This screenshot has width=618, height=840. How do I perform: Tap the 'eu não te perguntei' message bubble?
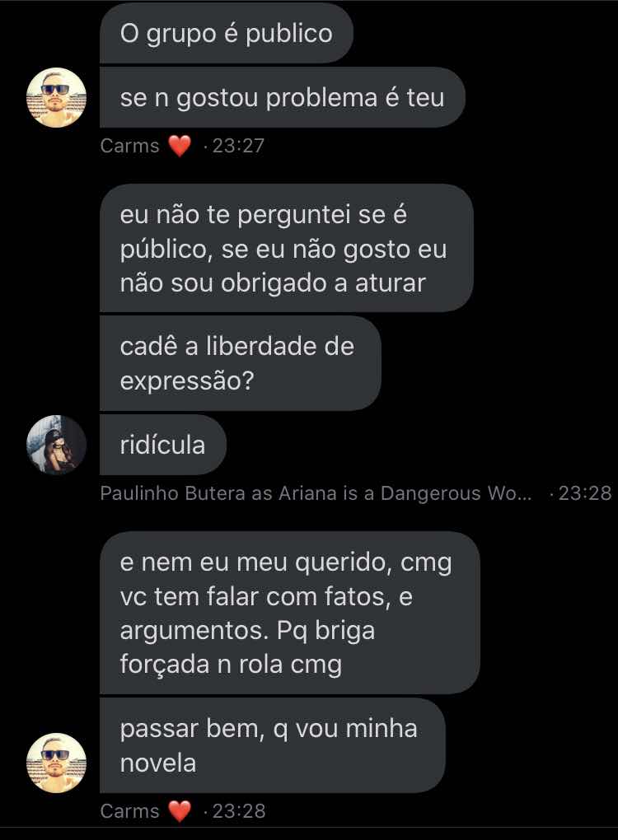287,248
